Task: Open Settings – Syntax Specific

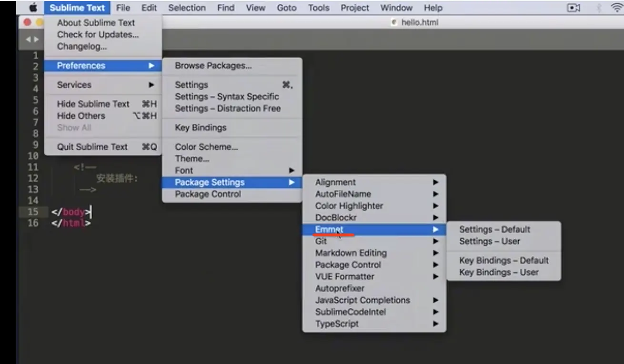Action: (232, 96)
